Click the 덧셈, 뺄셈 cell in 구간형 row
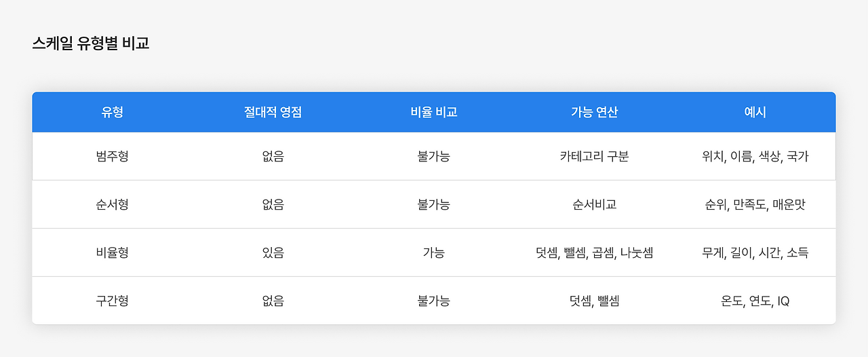This screenshot has width=868, height=357. tap(594, 301)
